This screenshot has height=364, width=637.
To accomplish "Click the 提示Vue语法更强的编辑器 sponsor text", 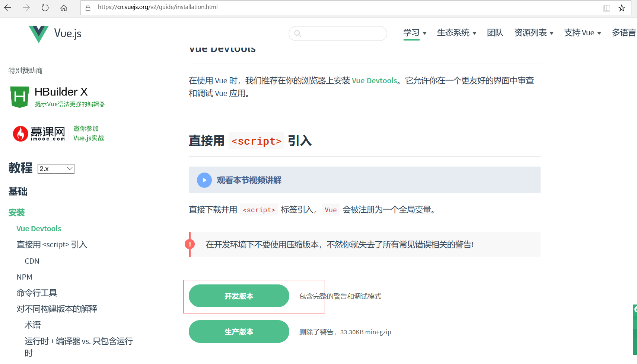I will coord(70,104).
